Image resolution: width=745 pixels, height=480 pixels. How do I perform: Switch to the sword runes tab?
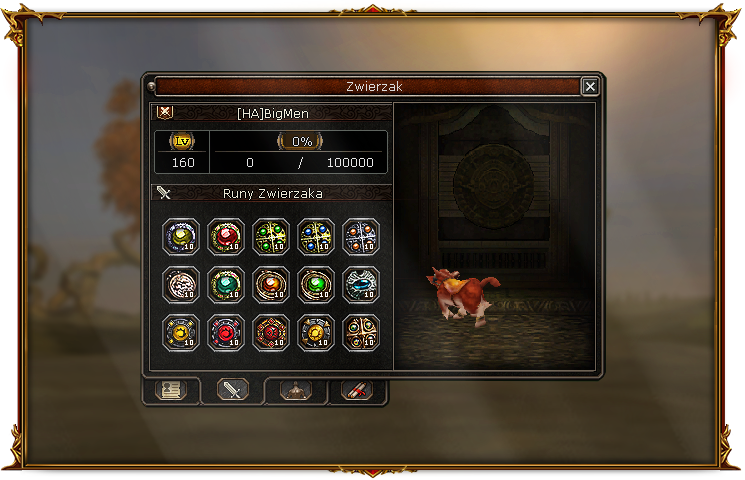point(233,389)
